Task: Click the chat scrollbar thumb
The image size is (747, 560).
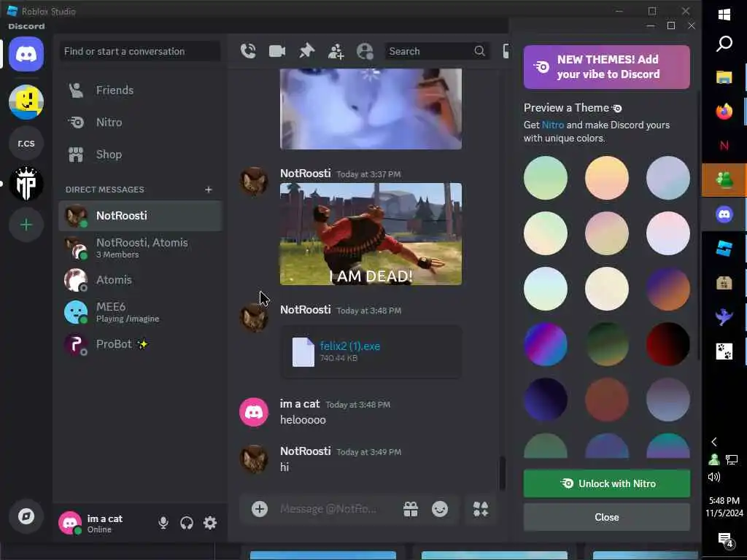Action: (502, 472)
